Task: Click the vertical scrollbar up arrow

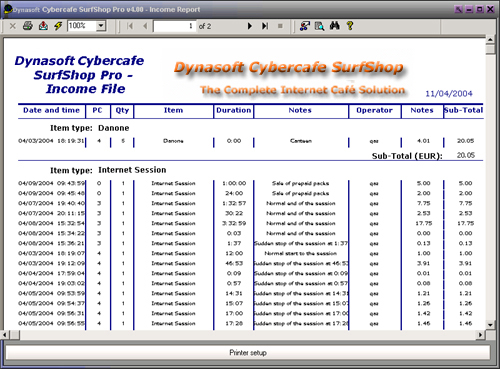Action: [x=490, y=40]
